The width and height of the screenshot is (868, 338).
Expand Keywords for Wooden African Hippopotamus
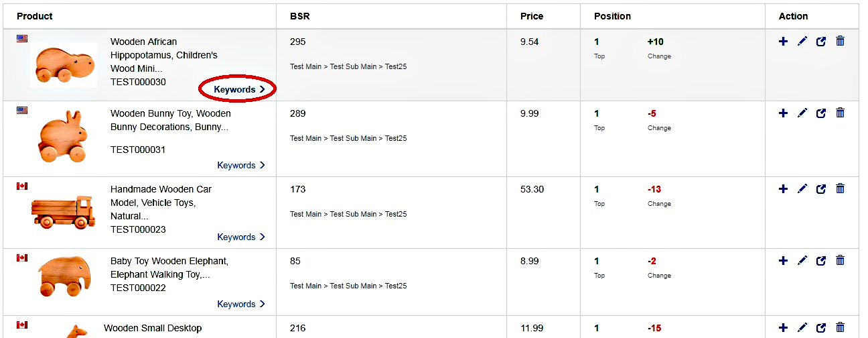(x=240, y=89)
